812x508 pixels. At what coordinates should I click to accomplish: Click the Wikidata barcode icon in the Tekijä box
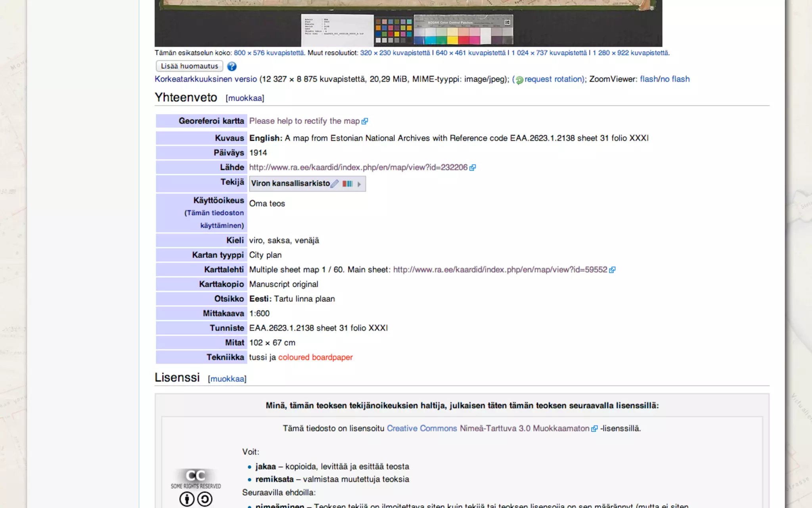click(347, 184)
